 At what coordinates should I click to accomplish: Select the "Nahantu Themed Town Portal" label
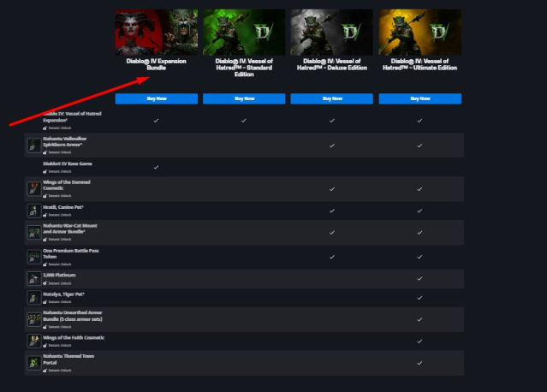click(x=68, y=359)
